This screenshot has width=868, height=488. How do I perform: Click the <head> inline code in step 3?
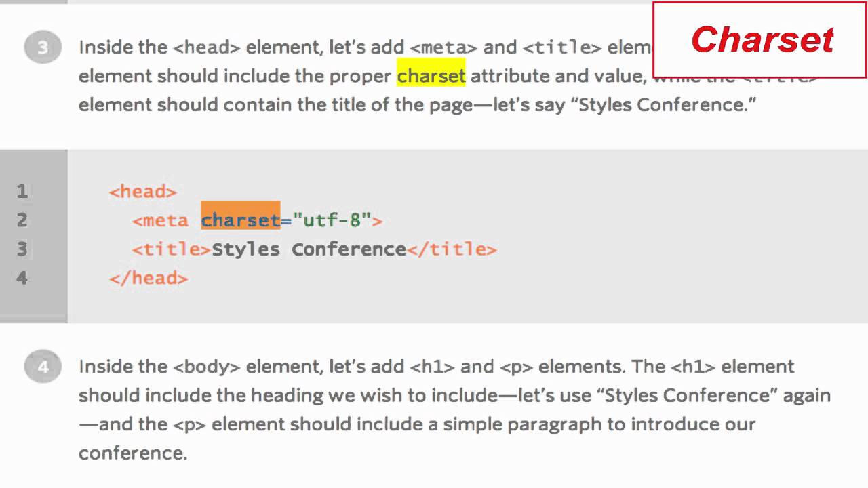point(207,47)
